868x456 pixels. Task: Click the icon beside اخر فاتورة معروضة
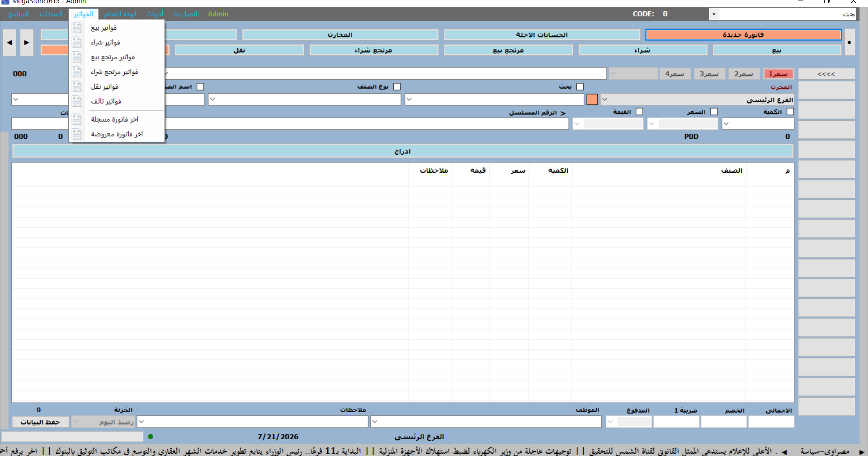pos(77,134)
